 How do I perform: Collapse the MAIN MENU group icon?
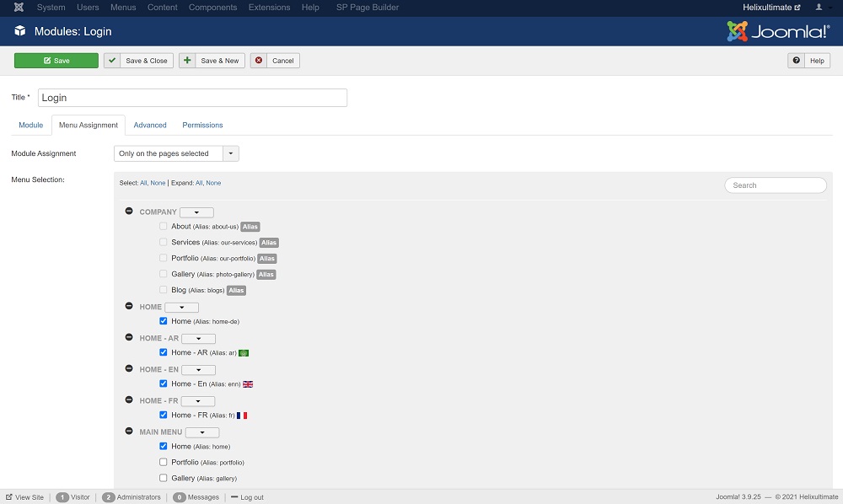tap(129, 432)
